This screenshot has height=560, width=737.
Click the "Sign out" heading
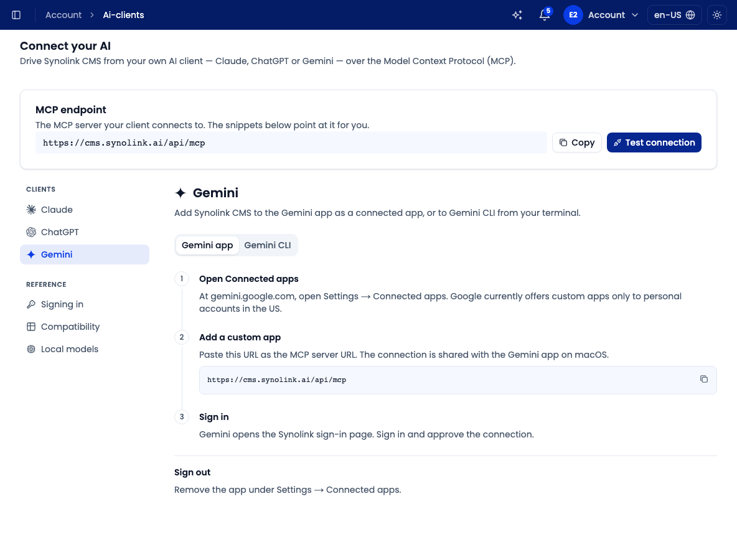coord(192,473)
